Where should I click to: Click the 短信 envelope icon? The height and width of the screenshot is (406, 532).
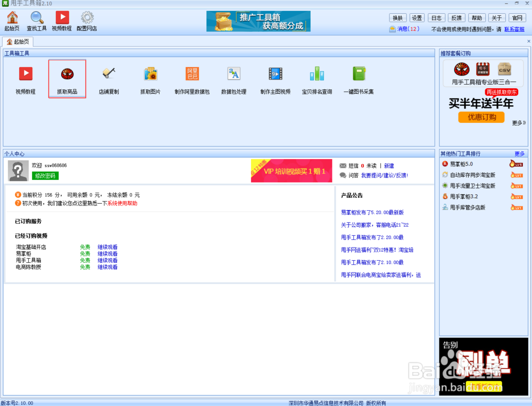(x=343, y=165)
